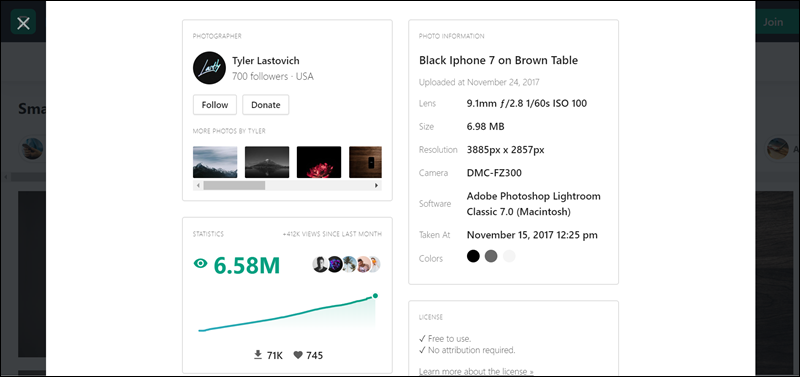Viewport: 800px width, 377px height.
Task: Click the left arrow of thumbnail scrollbar
Action: 197,186
